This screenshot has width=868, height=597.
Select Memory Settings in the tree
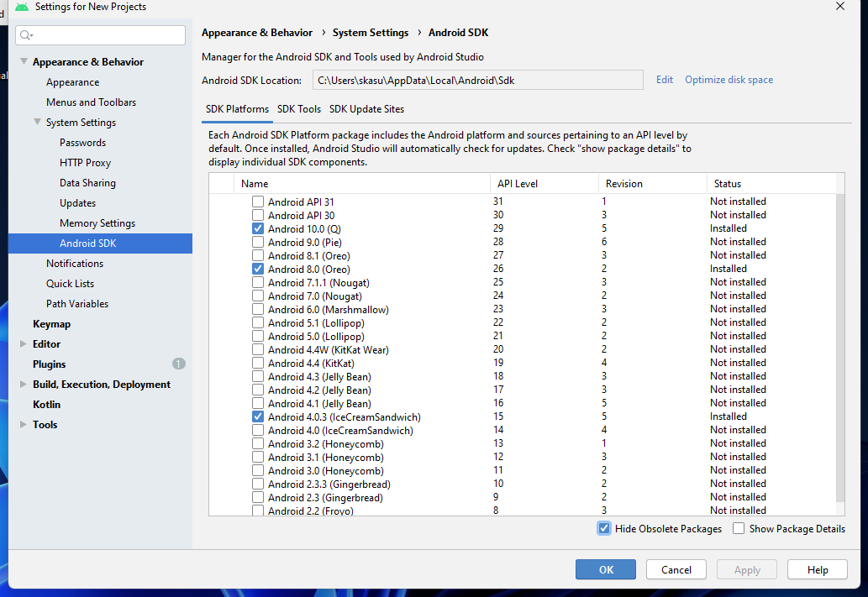tap(97, 223)
